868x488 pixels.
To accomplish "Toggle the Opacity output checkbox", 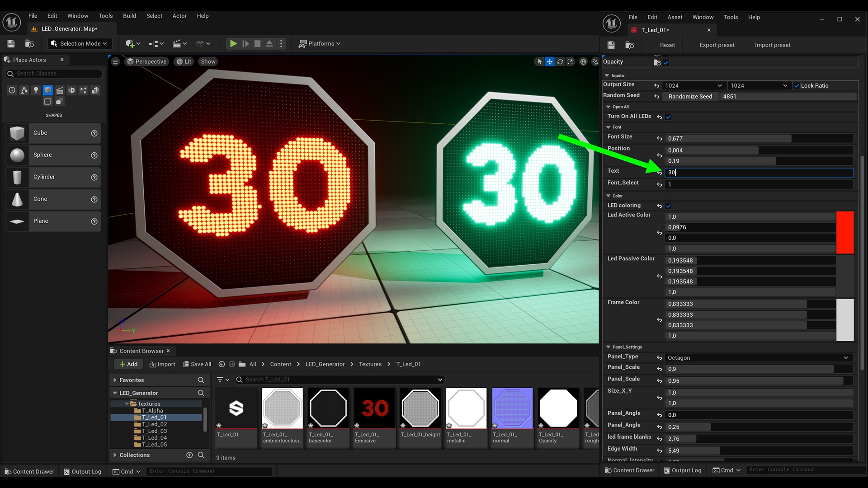I will pos(666,63).
